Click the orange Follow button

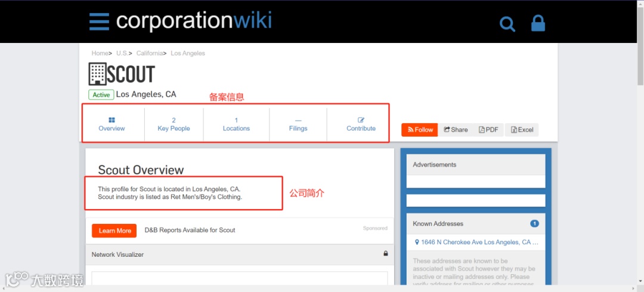point(420,130)
